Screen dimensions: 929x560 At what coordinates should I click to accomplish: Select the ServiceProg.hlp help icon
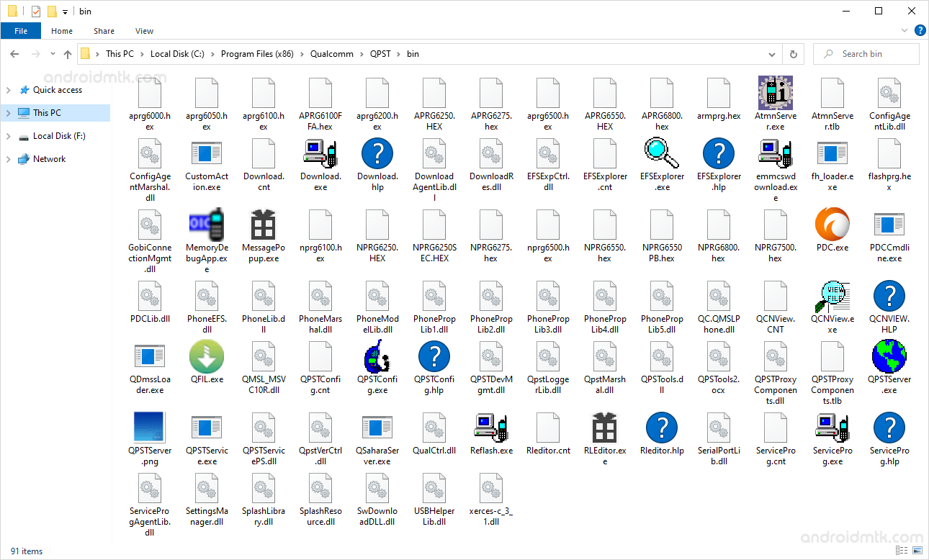tap(889, 428)
